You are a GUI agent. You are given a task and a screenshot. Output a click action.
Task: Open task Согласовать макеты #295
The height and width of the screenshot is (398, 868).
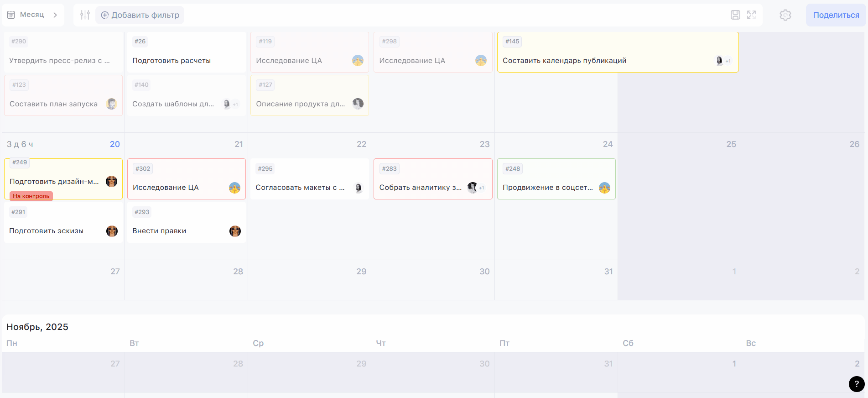(300, 187)
